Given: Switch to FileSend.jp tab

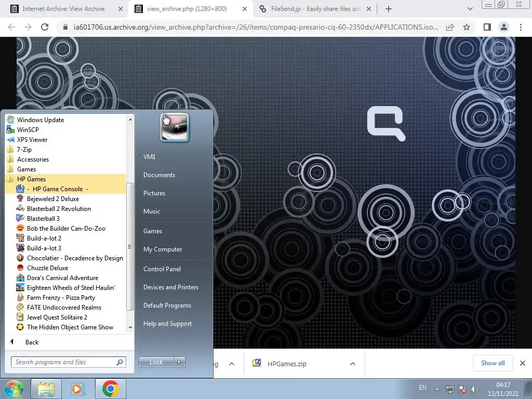Looking at the screenshot, I should click(315, 9).
